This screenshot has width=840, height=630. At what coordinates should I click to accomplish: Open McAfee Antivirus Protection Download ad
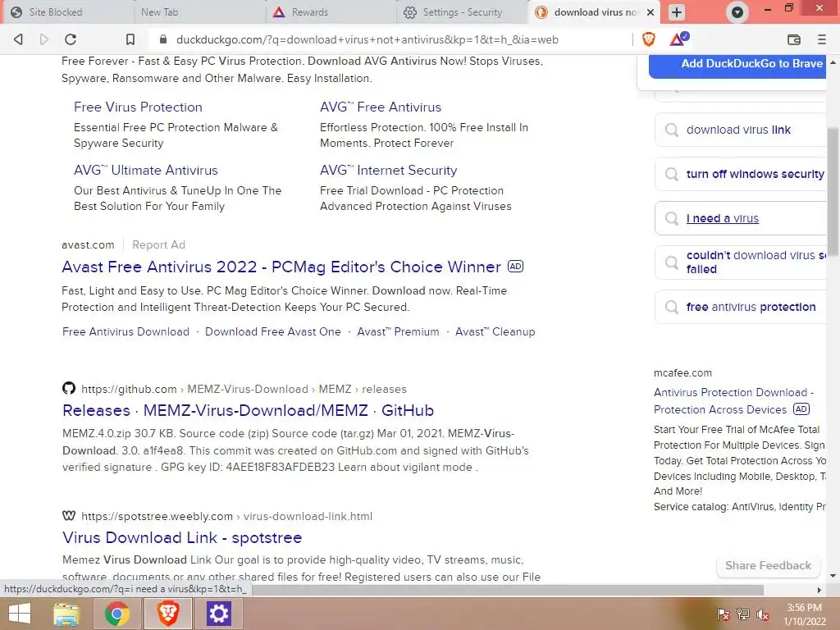(733, 400)
